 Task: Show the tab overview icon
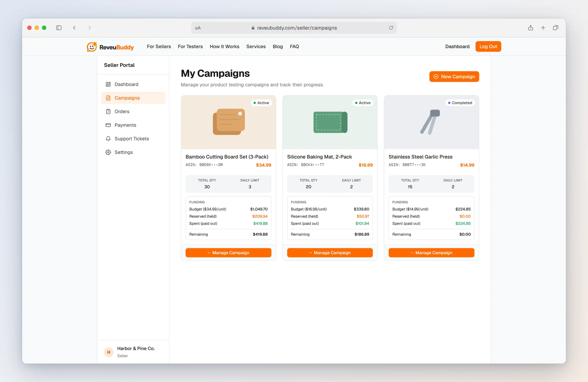pos(556,28)
